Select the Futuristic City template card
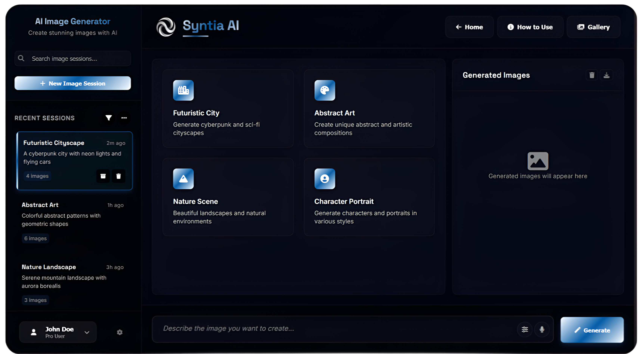 [228, 108]
